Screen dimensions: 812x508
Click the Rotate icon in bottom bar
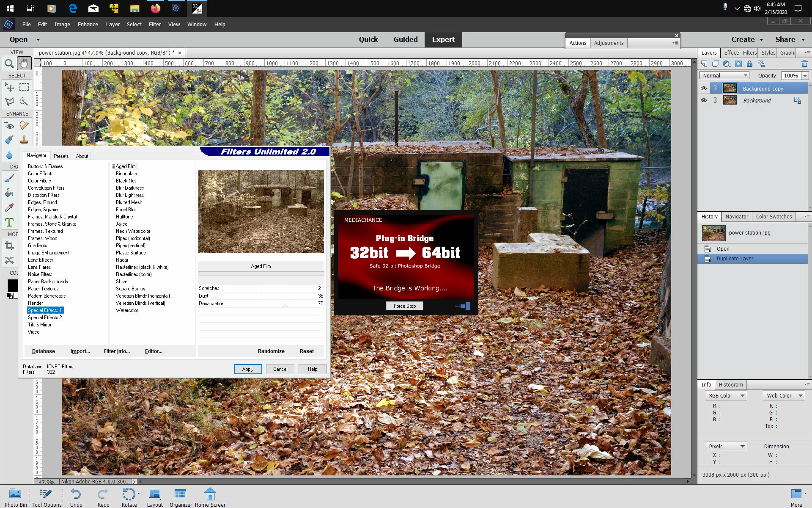tap(129, 494)
